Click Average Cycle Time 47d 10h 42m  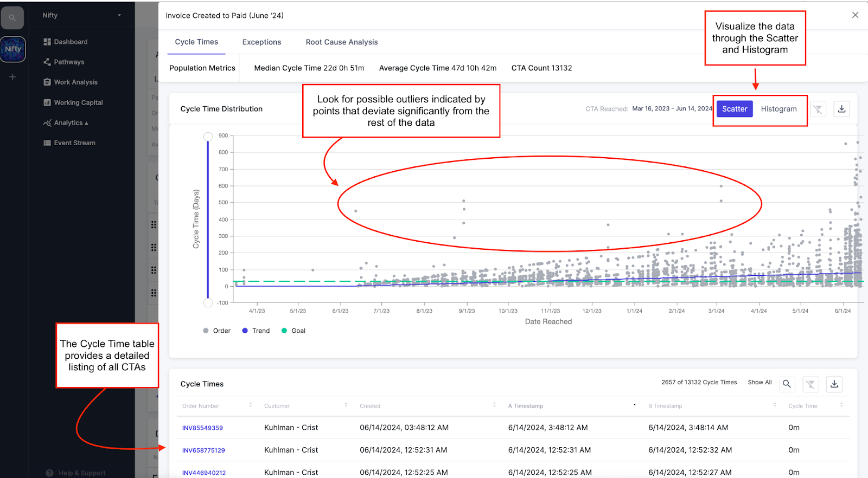pyautogui.click(x=438, y=68)
